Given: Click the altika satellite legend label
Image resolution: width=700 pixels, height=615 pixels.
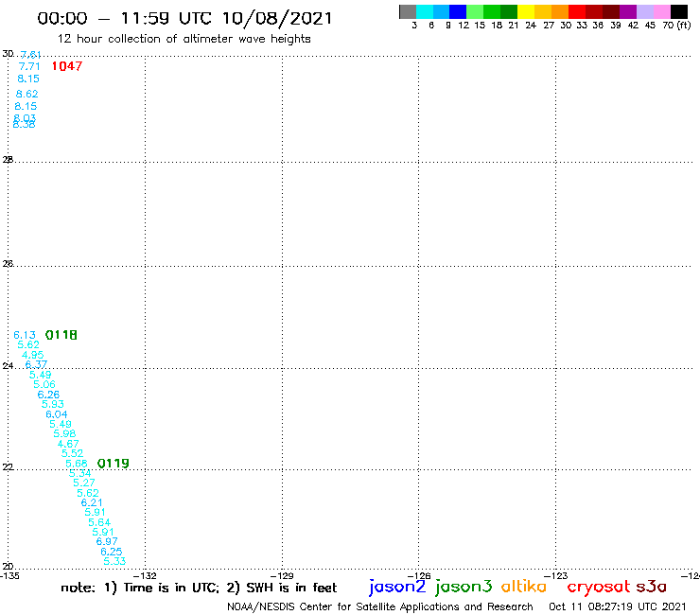Looking at the screenshot, I should pos(524,587).
